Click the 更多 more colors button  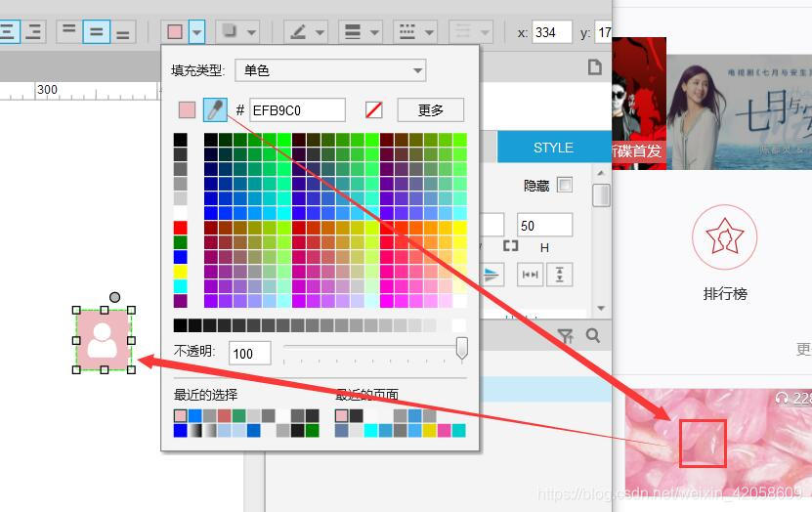pos(430,109)
